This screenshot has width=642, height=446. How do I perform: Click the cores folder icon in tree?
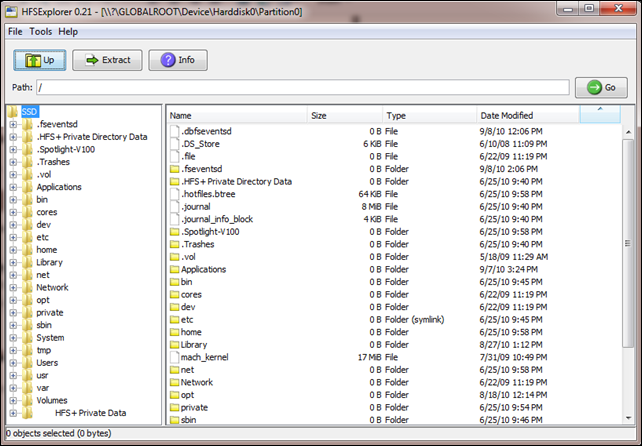[x=27, y=212]
